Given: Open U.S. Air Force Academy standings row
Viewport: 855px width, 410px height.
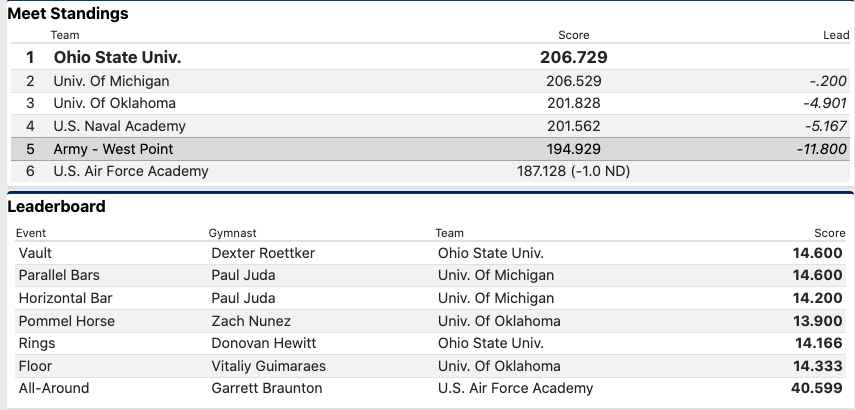Looking at the screenshot, I should (x=130, y=171).
